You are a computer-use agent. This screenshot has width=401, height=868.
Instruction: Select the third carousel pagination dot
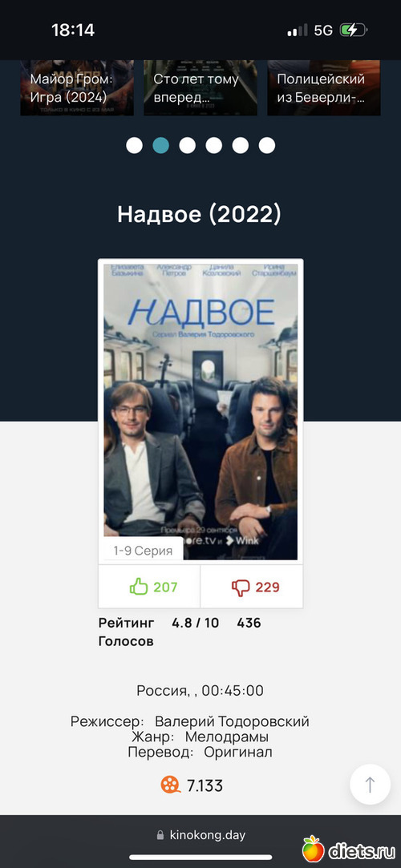187,146
